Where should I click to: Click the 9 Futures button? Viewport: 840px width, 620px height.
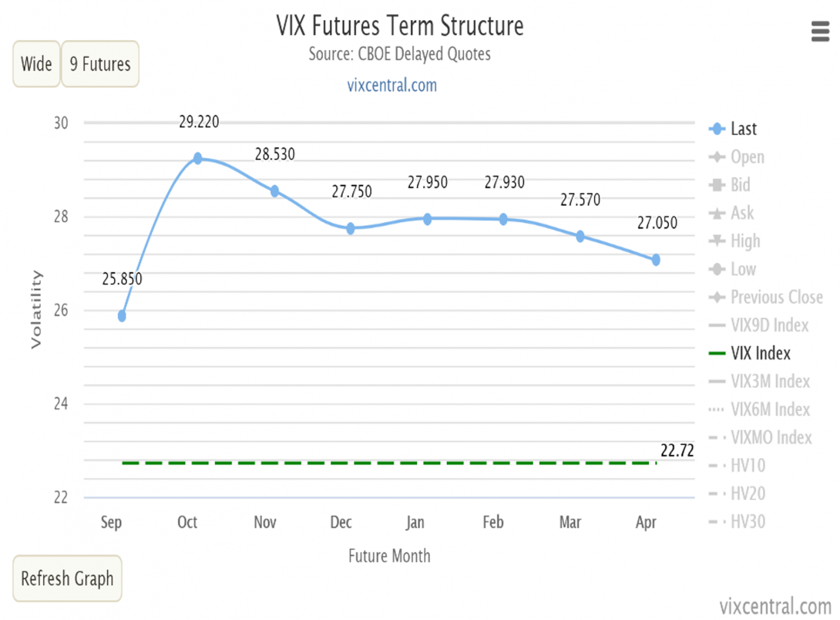(100, 64)
